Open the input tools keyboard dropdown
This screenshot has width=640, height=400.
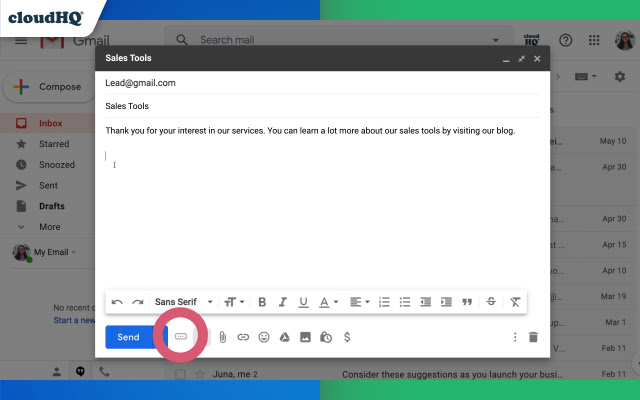(585, 76)
